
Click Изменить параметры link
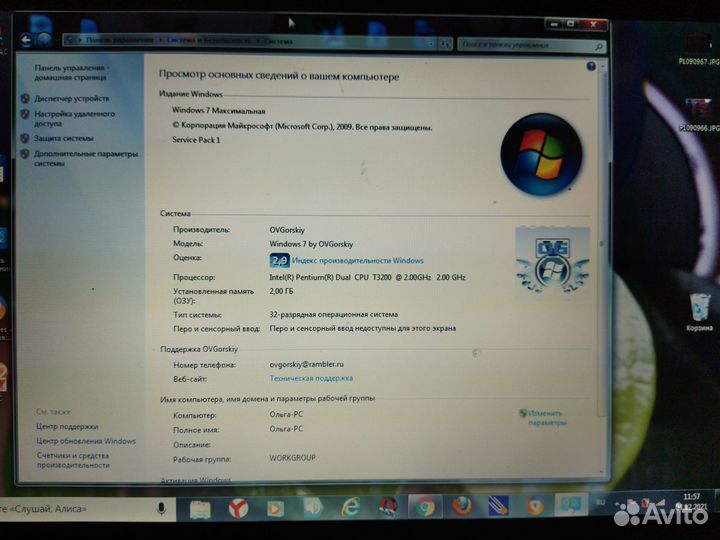tap(546, 418)
